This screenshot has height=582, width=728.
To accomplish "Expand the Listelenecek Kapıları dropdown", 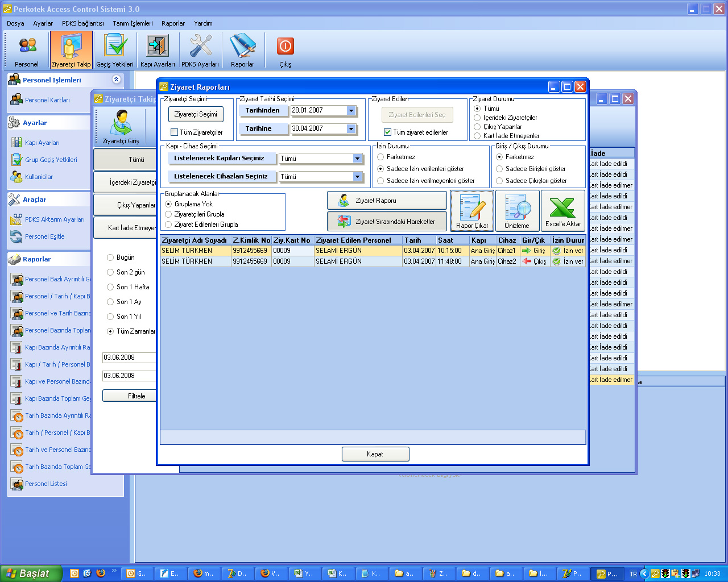I will [357, 159].
